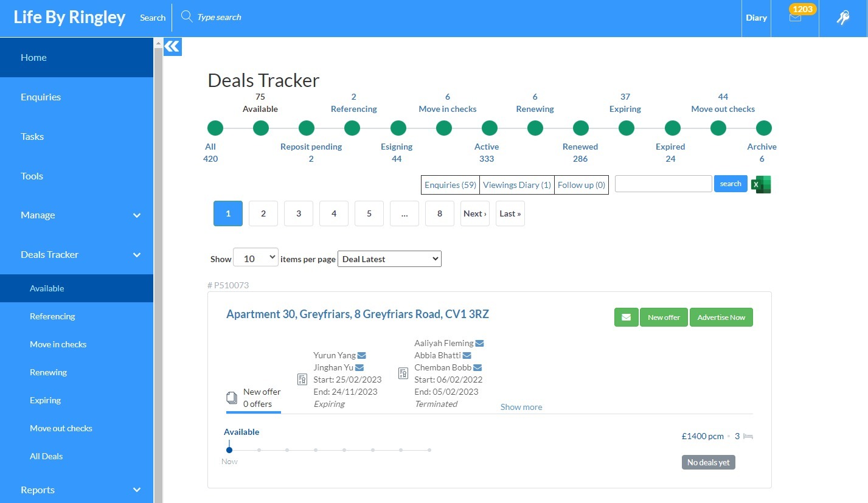Open the items per page dropdown
The image size is (868, 503).
click(x=255, y=258)
